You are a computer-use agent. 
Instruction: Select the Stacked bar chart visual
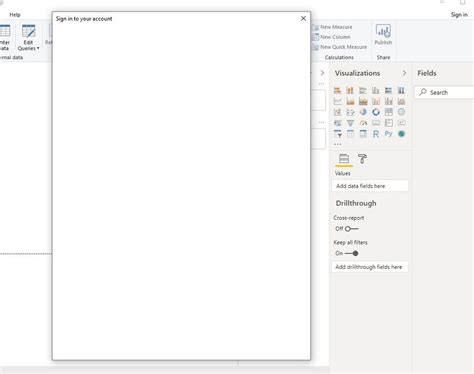point(337,90)
